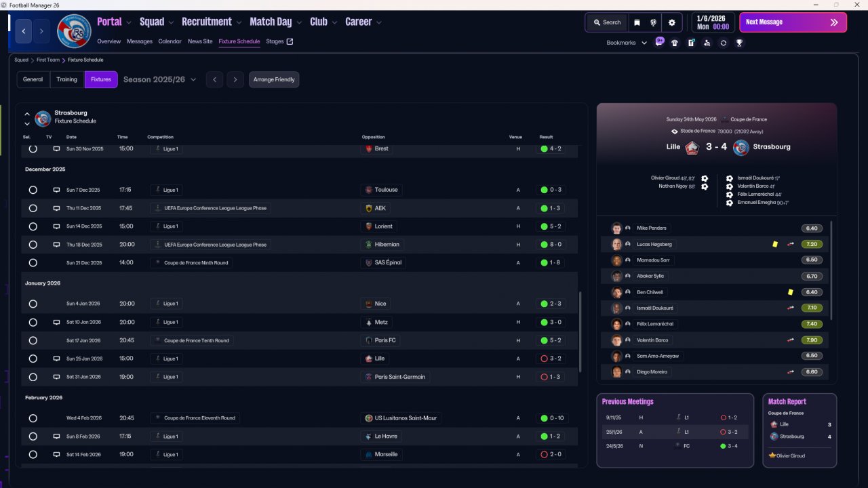
Task: Go to previous season with left chevron
Action: [214, 80]
